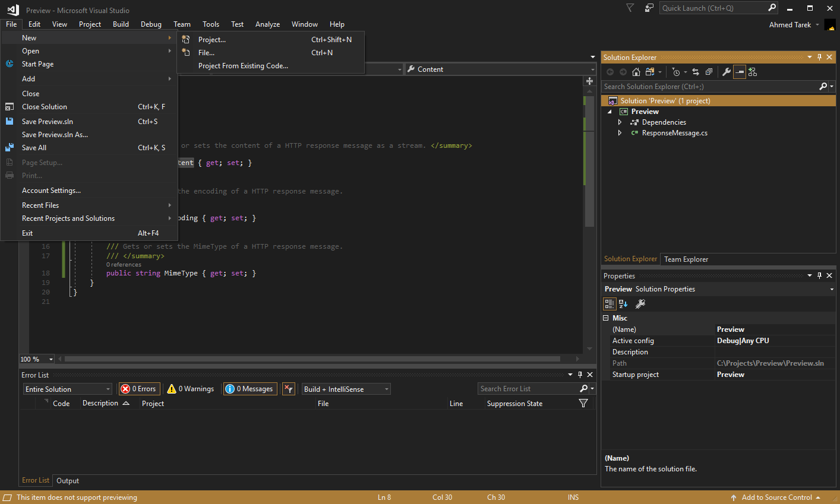Click Solution Explorer's Pending Changes Filter clock icon
The image size is (840, 504).
point(676,72)
